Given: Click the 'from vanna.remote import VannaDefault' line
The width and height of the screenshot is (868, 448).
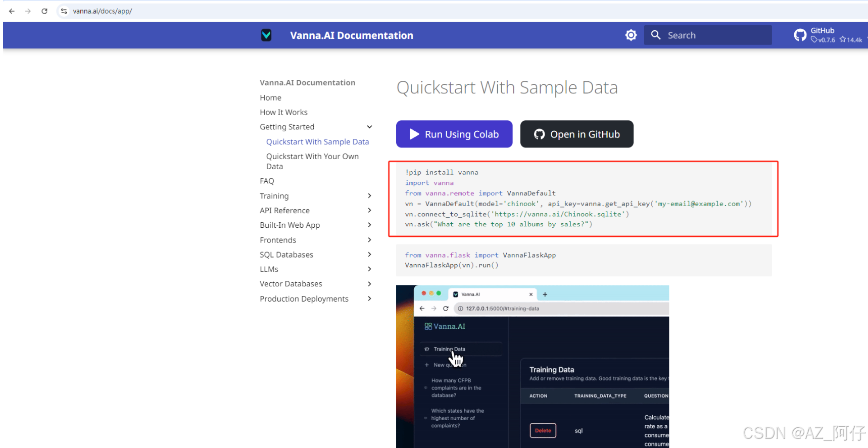Looking at the screenshot, I should point(480,193).
